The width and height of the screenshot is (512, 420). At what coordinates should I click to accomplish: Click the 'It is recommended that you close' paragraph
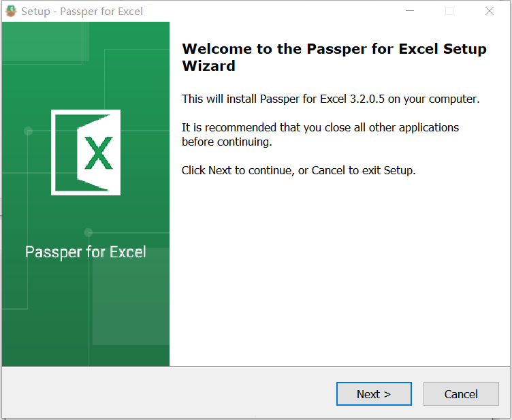pyautogui.click(x=320, y=135)
